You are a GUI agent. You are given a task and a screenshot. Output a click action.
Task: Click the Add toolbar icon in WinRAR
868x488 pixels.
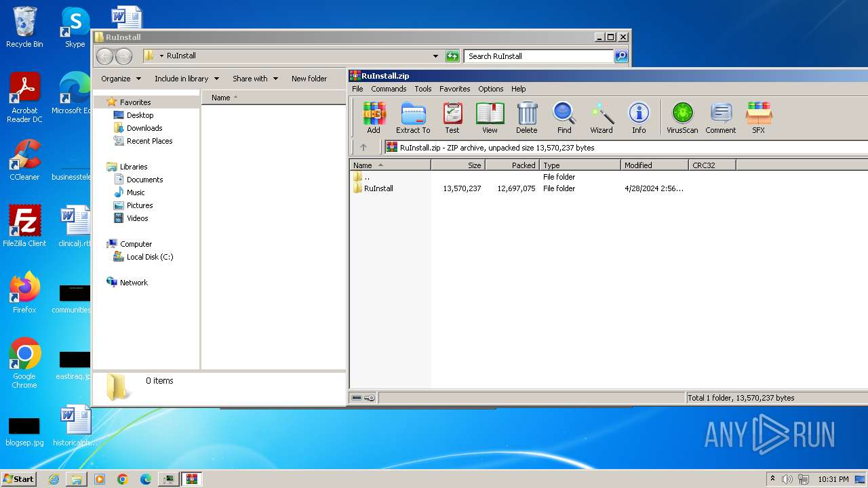[x=374, y=117]
